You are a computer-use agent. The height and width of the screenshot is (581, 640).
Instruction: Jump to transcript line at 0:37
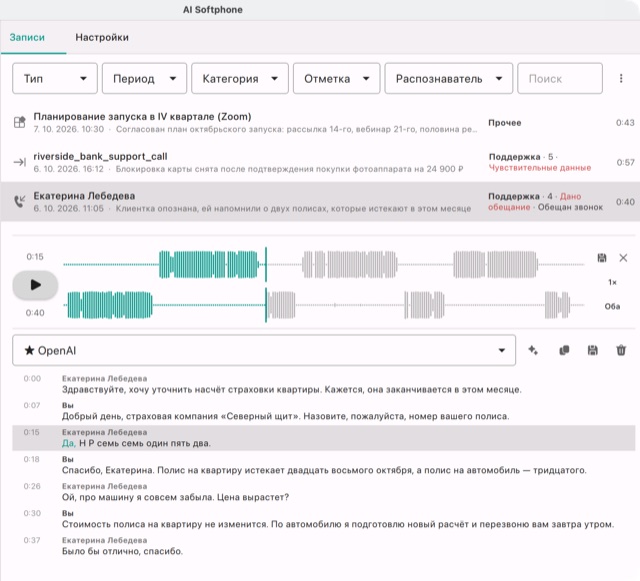[324, 546]
